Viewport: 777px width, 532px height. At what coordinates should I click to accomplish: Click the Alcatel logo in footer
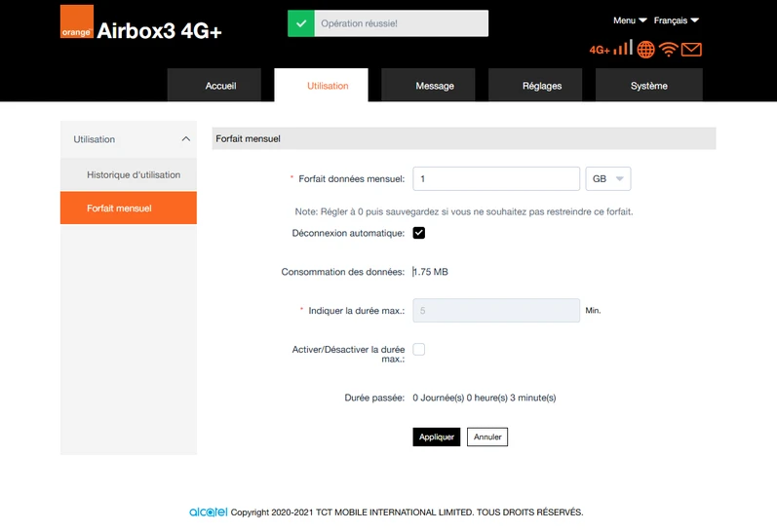(x=208, y=512)
